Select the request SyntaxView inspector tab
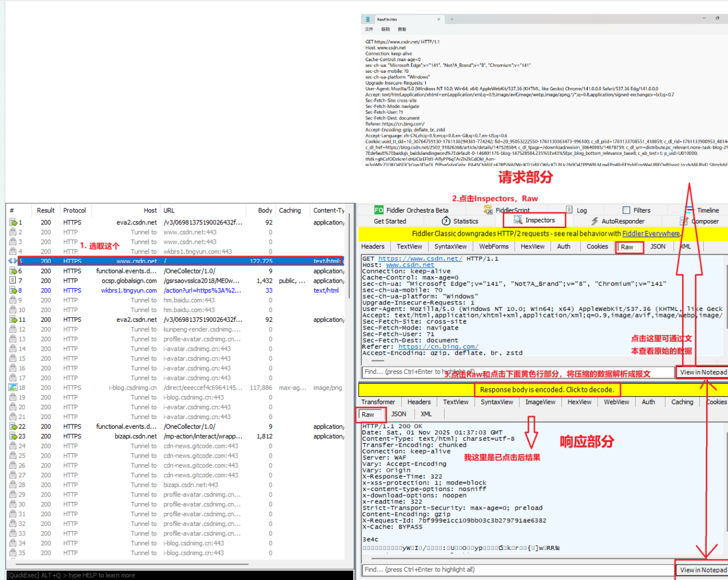This screenshot has width=728, height=580. point(451,247)
